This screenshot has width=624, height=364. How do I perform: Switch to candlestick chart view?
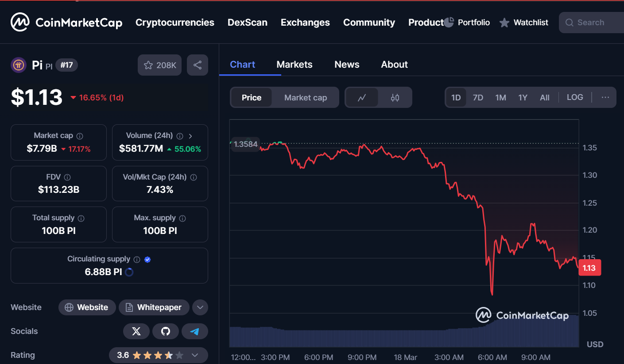[x=395, y=97]
